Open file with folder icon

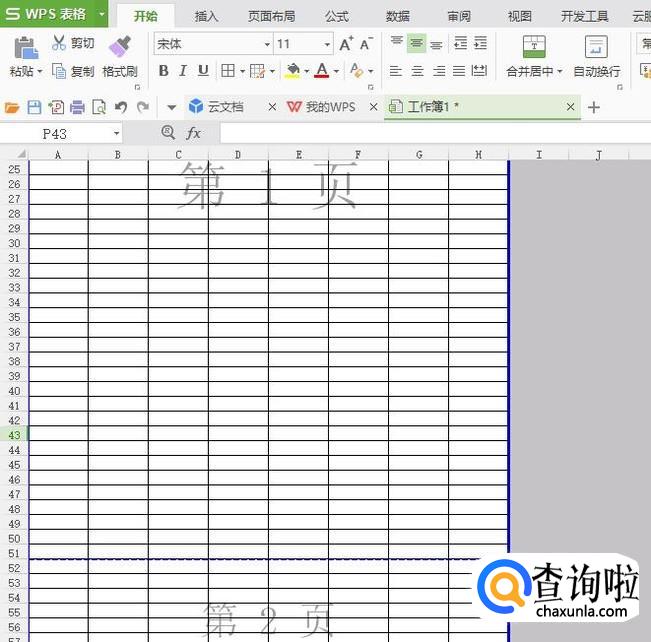tap(12, 108)
